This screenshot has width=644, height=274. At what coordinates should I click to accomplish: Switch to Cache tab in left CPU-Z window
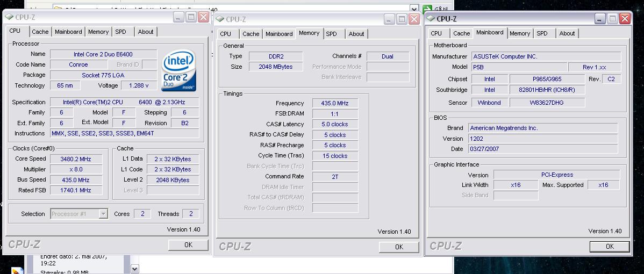(x=40, y=32)
